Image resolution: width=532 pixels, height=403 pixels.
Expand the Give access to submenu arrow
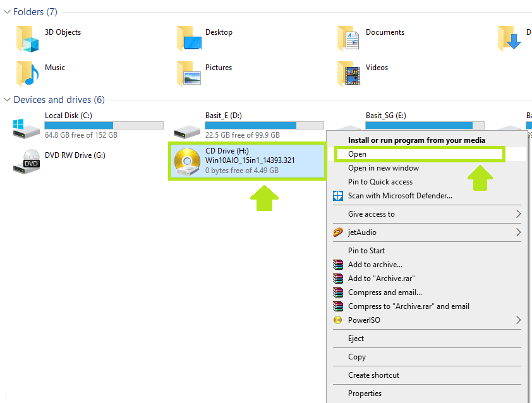click(518, 214)
